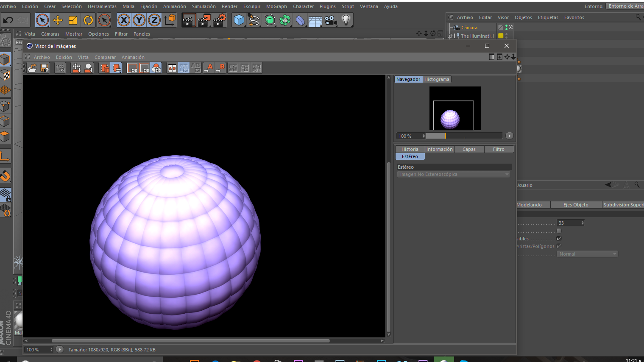644x362 pixels.
Task: Open the Capas tab
Action: (x=469, y=149)
